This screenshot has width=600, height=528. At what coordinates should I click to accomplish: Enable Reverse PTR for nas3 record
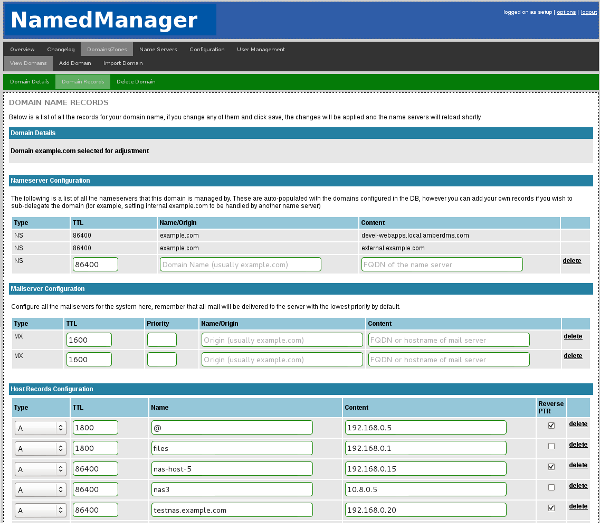pyautogui.click(x=551, y=487)
